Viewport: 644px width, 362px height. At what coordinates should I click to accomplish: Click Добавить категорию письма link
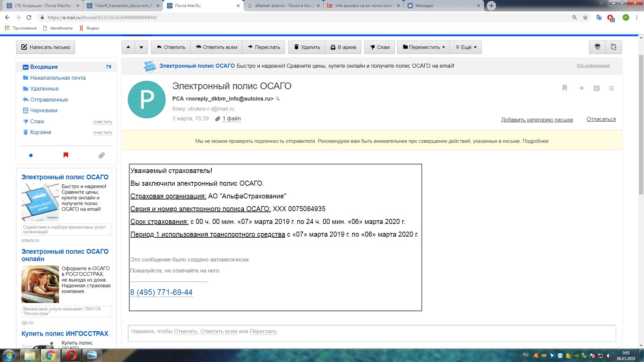[537, 120]
